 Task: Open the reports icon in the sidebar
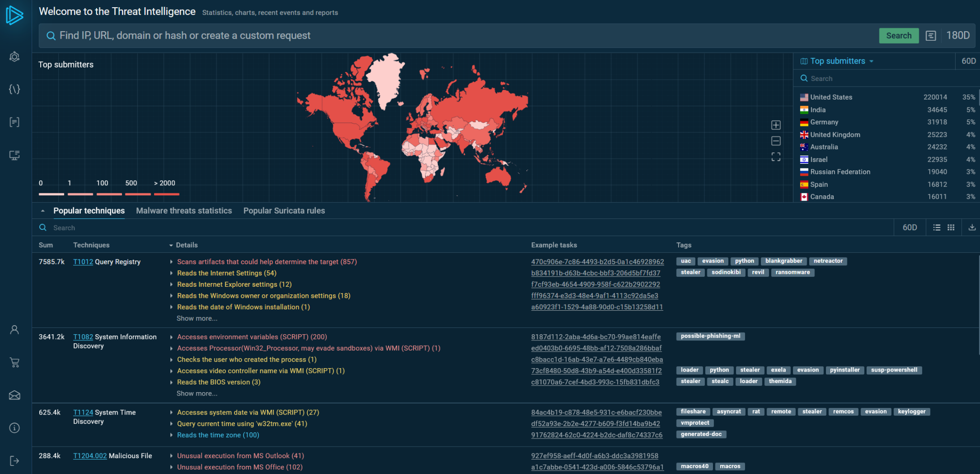point(14,122)
